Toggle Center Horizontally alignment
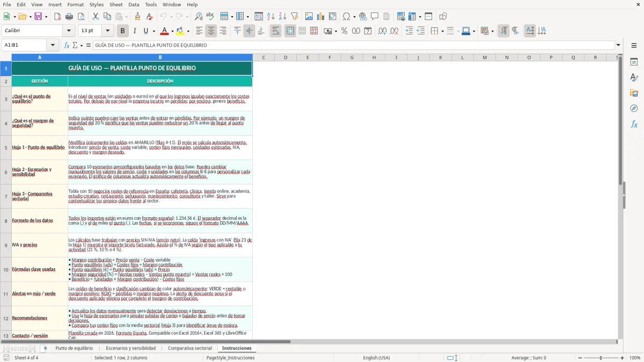 [211, 31]
